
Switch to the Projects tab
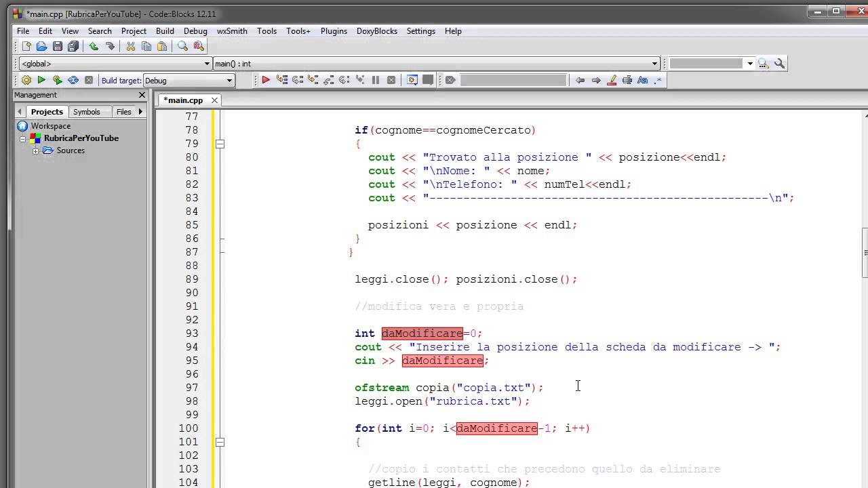pyautogui.click(x=47, y=112)
